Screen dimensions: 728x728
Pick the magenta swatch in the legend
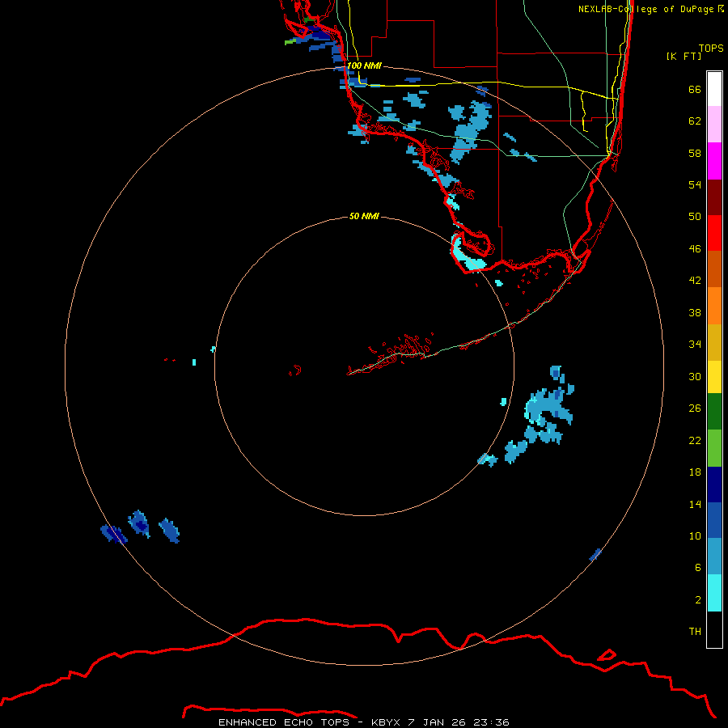(714, 161)
